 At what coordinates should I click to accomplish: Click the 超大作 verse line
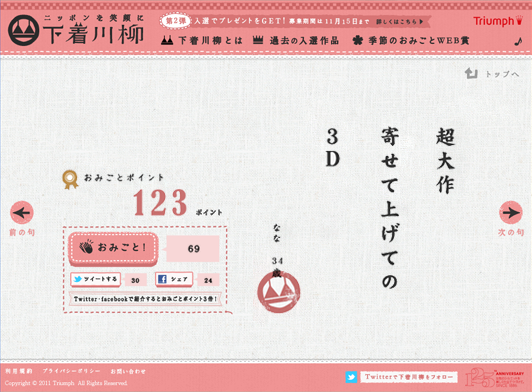click(x=445, y=161)
